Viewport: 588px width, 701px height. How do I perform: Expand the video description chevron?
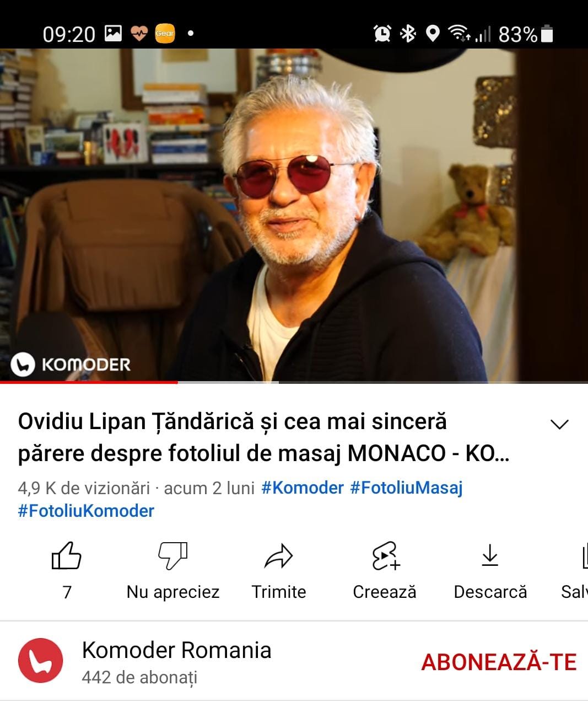(559, 424)
